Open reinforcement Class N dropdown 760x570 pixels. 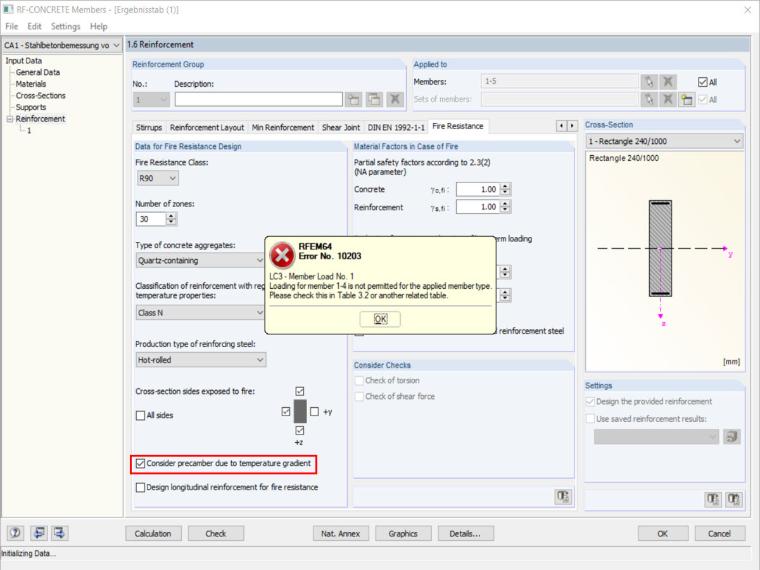[201, 313]
